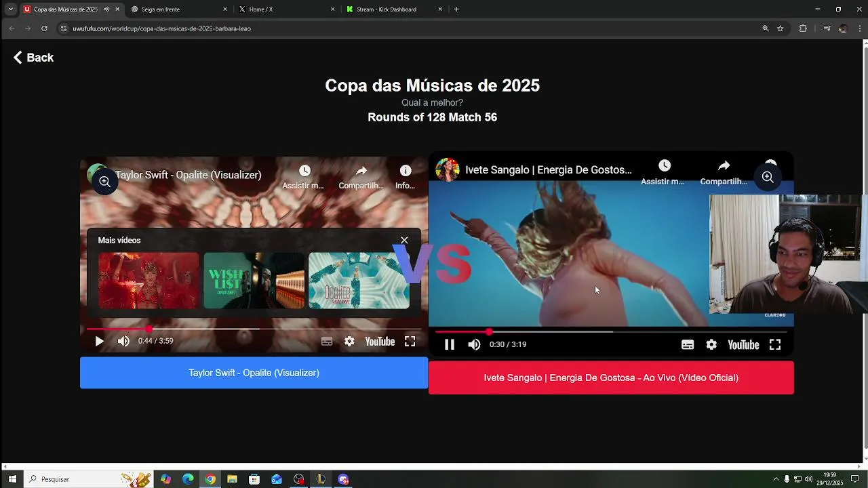This screenshot has width=868, height=488.
Task: Zoom the Ivete Sangalo video with magnifier icon
Action: (768, 177)
